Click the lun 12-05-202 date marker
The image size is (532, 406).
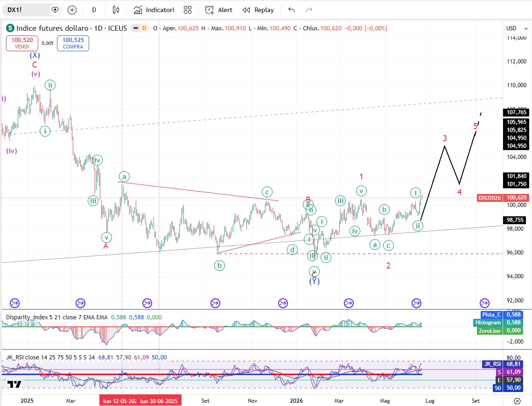click(x=119, y=401)
